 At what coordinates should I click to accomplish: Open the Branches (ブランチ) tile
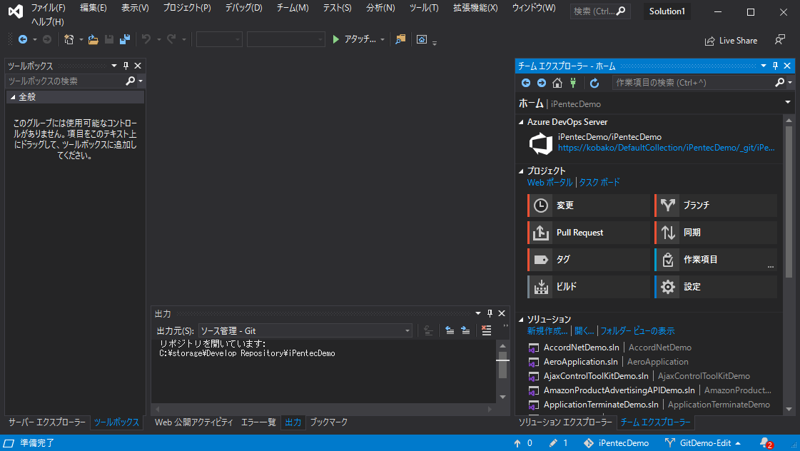pyautogui.click(x=715, y=205)
